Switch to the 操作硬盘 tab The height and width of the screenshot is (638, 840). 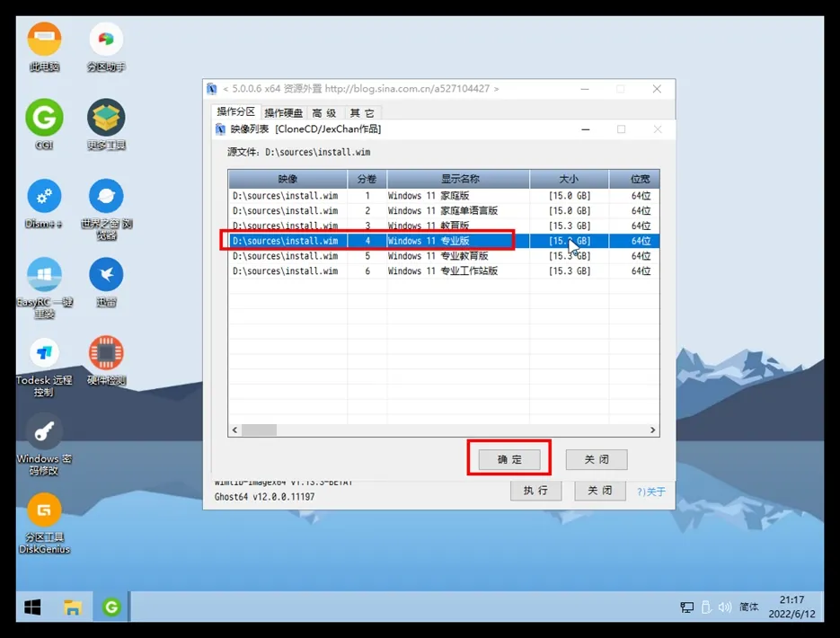(x=283, y=113)
